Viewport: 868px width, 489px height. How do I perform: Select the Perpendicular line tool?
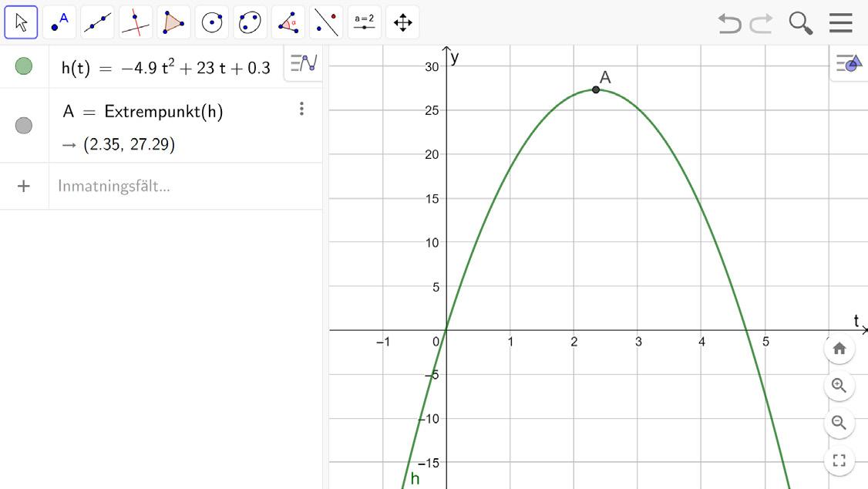click(x=136, y=22)
